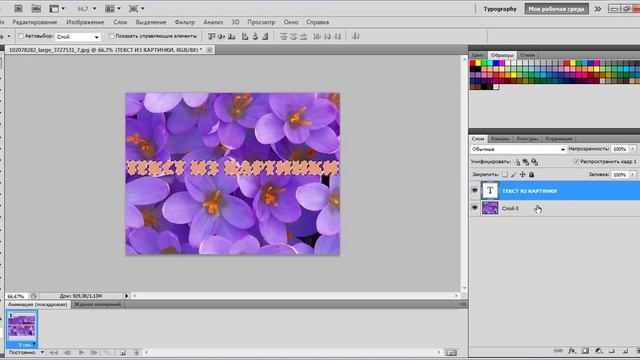Click Align horizontal centers icon

coord(255,36)
